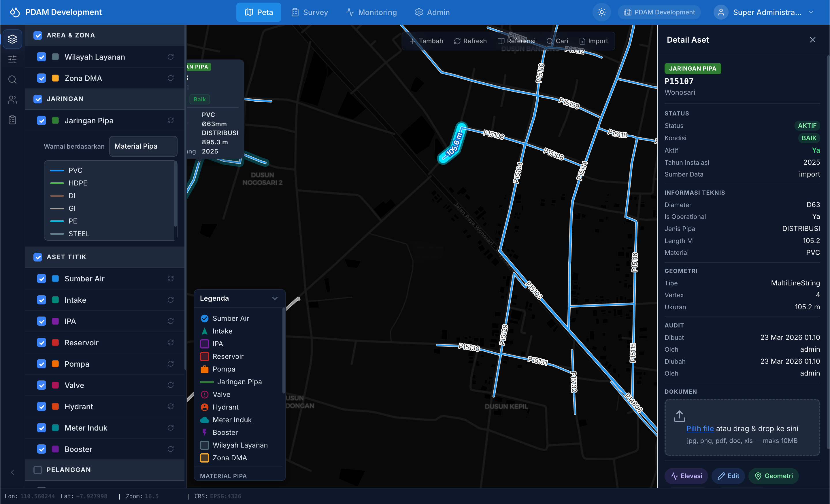Image resolution: width=830 pixels, height=504 pixels.
Task: Click Tambah in the map toolbar
Action: click(x=426, y=41)
